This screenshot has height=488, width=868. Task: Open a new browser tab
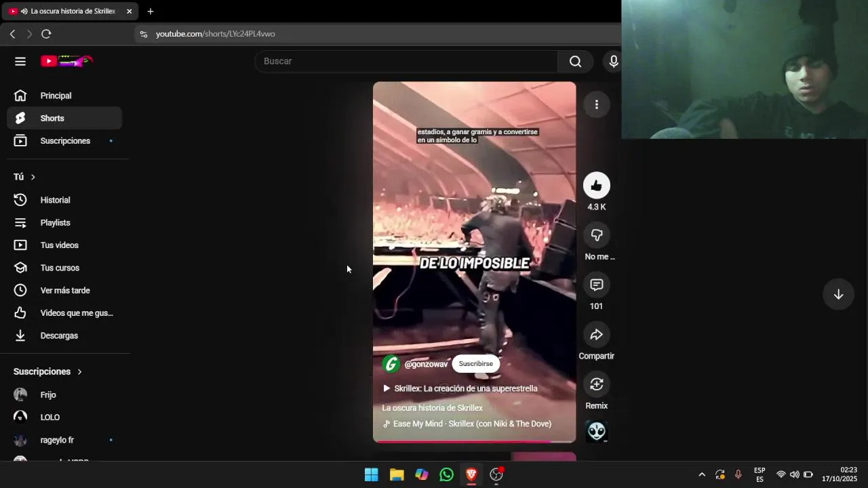151,12
